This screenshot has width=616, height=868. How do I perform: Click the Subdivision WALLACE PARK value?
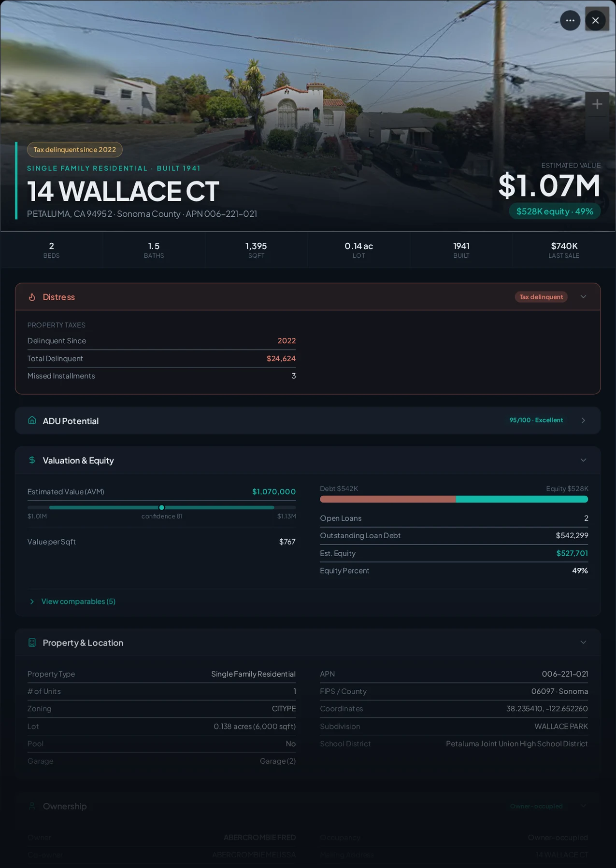(x=561, y=727)
